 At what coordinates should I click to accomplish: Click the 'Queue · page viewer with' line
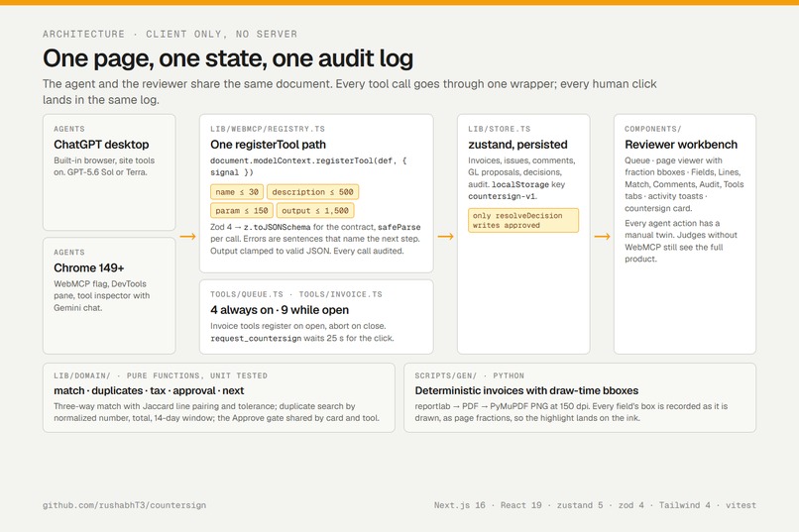click(x=673, y=160)
